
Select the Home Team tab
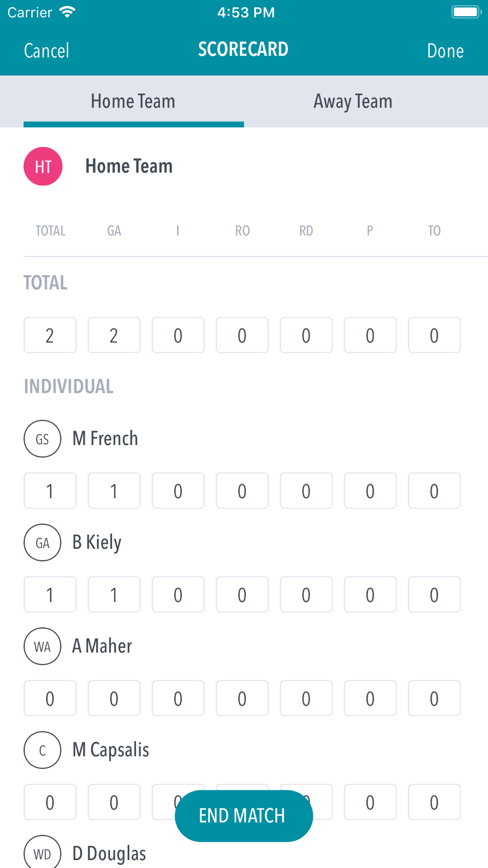(x=133, y=102)
